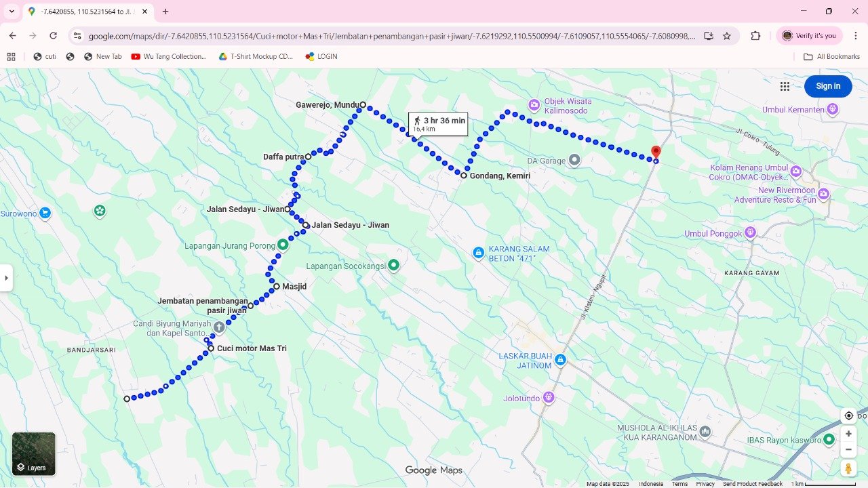Viewport: 868px width, 488px height.
Task: Open the Lapangan Jurang Porong marker
Action: pyautogui.click(x=283, y=245)
